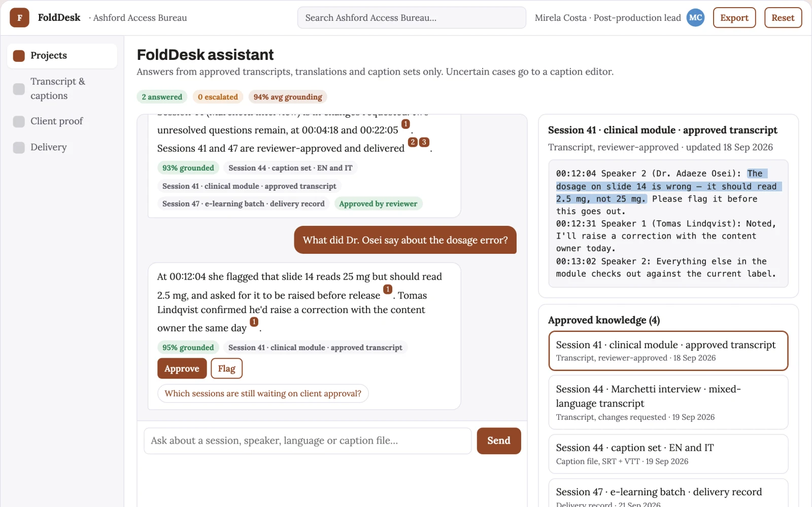Click the highlighted dosage quote in transcript

pyautogui.click(x=668, y=186)
